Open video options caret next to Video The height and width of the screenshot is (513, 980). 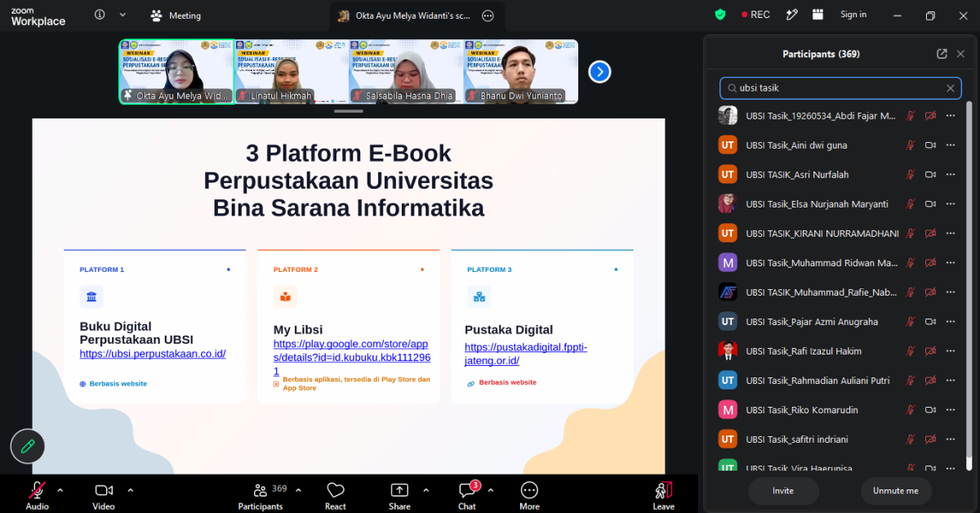pyautogui.click(x=130, y=490)
